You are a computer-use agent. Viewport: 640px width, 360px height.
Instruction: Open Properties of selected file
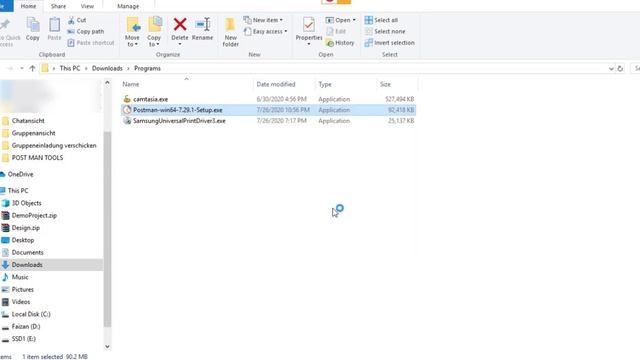(x=309, y=31)
